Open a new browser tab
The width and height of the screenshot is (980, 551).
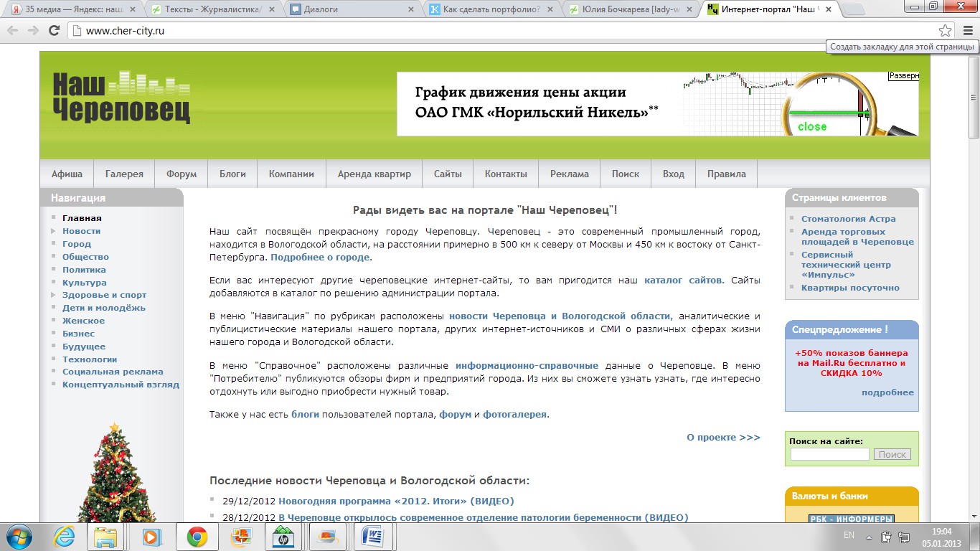click(853, 9)
